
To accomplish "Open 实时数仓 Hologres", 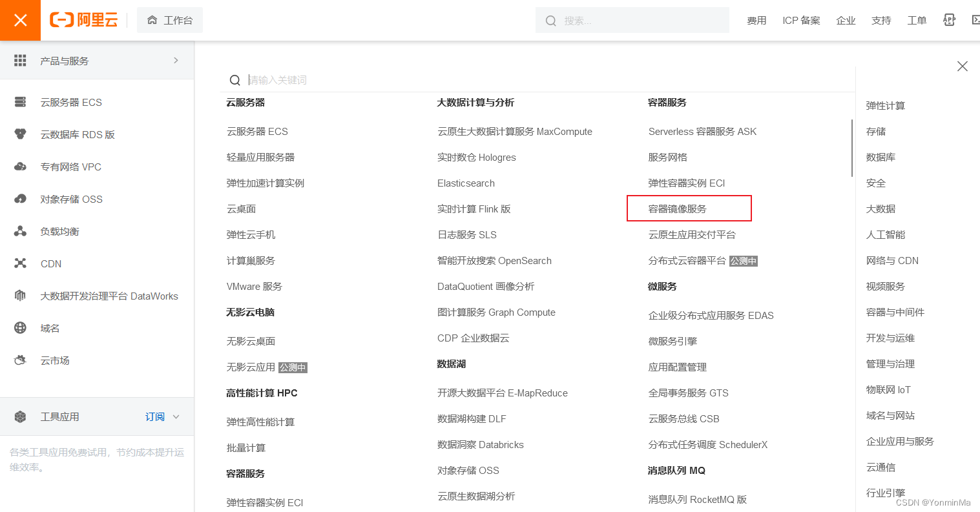I will (x=477, y=157).
